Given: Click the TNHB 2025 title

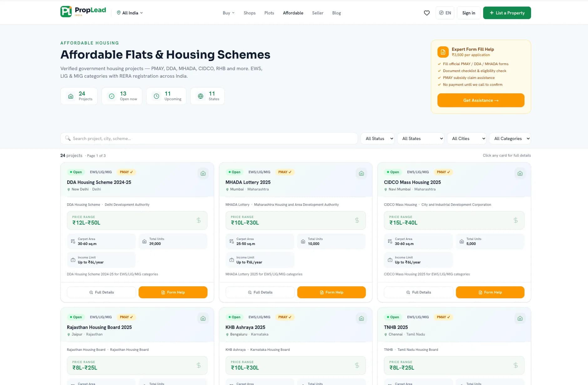Looking at the screenshot, I should click(396, 327).
